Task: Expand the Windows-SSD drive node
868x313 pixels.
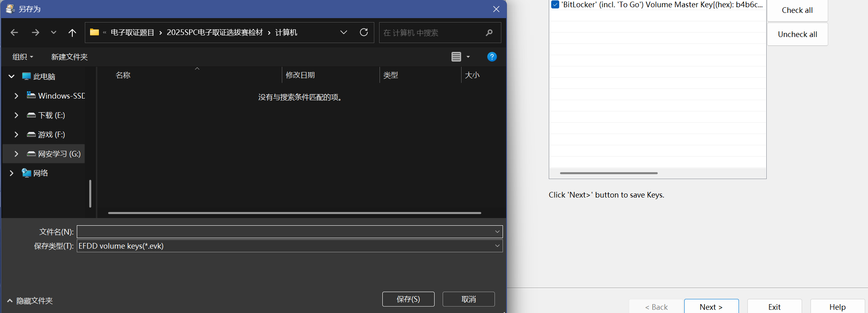Action: pyautogui.click(x=16, y=96)
